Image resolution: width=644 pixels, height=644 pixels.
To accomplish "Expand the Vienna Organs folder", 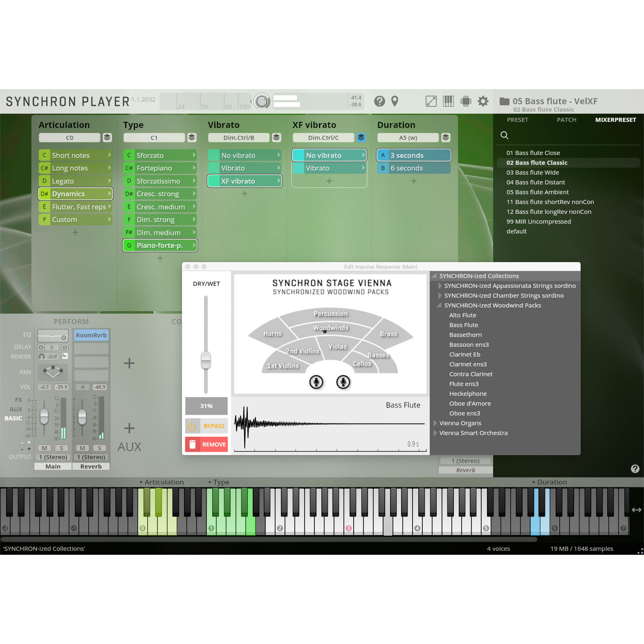I will tap(435, 423).
